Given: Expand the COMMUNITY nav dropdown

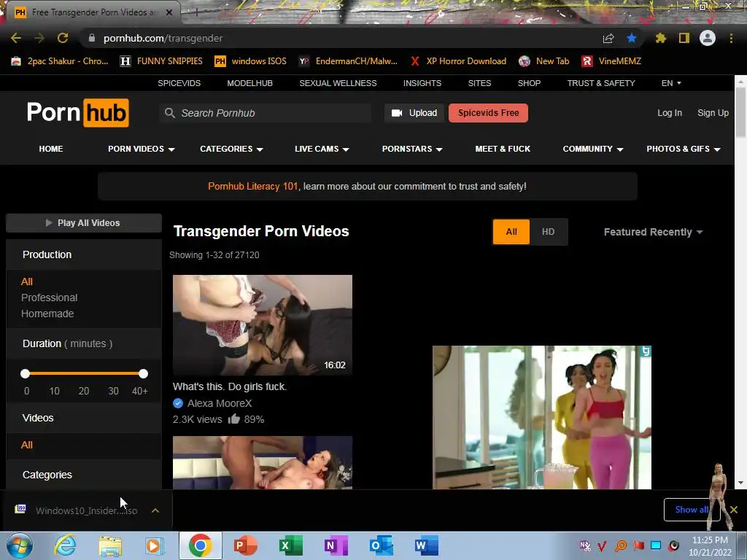Looking at the screenshot, I should (593, 149).
